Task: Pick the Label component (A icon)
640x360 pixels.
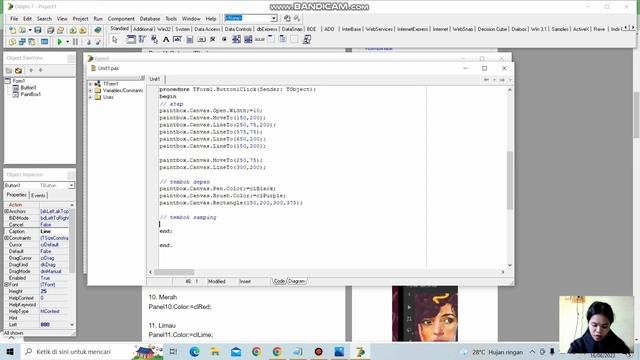Action: click(x=166, y=39)
